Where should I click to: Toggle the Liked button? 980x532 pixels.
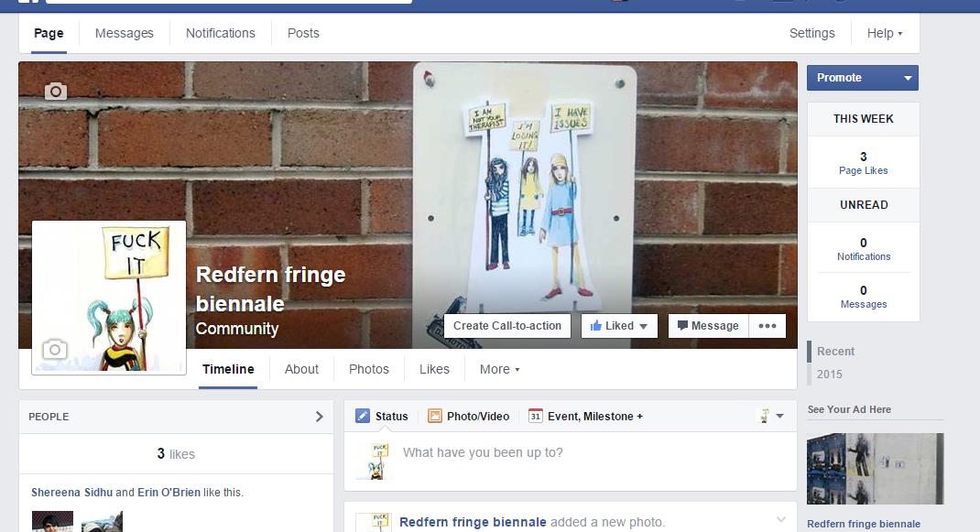[x=619, y=326]
